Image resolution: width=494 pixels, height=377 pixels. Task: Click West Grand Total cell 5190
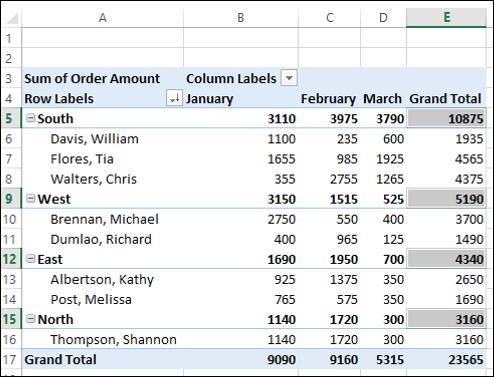pyautogui.click(x=446, y=199)
